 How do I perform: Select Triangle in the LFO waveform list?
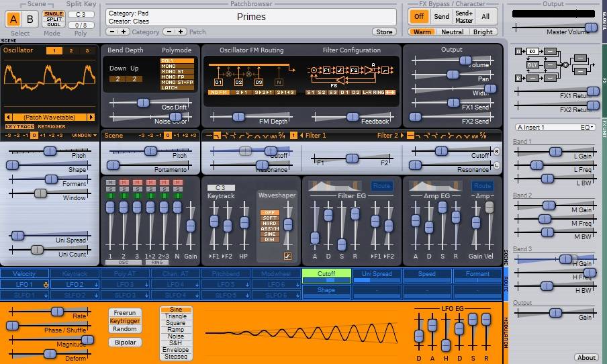click(x=176, y=316)
